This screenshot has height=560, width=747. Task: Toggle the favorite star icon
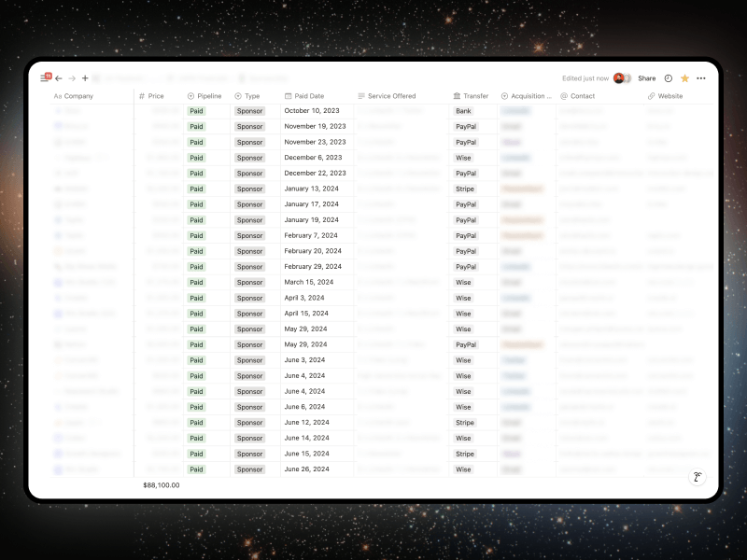[684, 78]
